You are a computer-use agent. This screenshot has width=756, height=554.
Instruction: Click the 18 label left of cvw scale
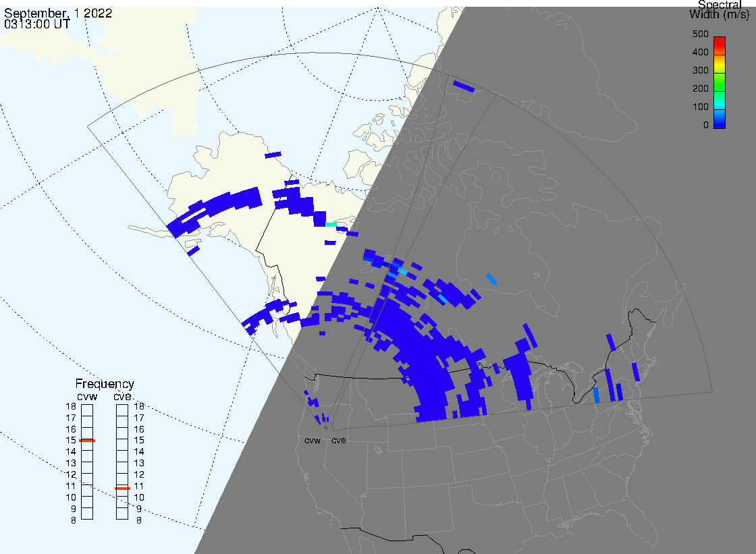pos(71,406)
